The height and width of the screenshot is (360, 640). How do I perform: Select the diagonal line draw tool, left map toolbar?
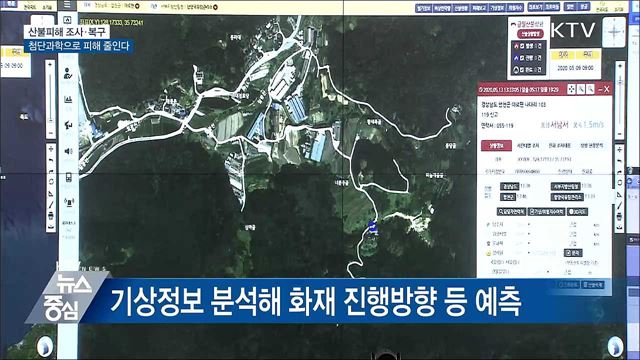pos(51,204)
